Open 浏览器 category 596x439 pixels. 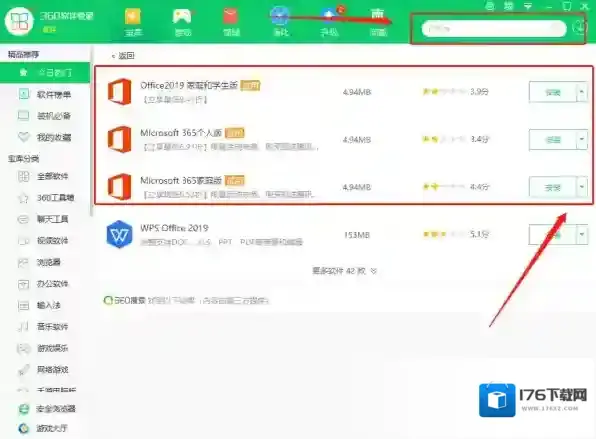pos(39,262)
